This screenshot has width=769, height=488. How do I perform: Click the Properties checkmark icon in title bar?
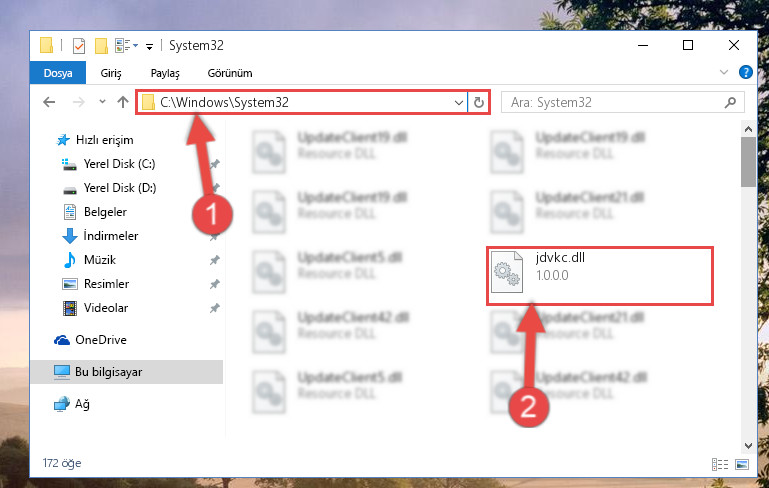pyautogui.click(x=79, y=46)
